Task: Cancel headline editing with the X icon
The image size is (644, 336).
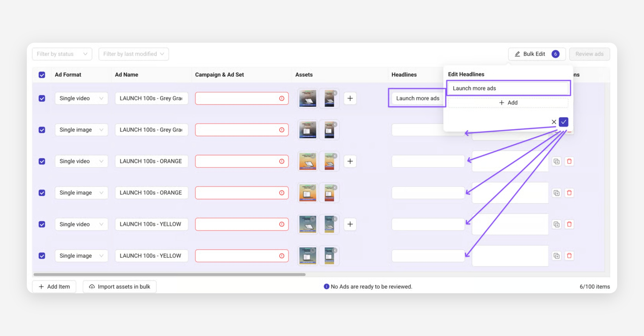Action: [554, 122]
